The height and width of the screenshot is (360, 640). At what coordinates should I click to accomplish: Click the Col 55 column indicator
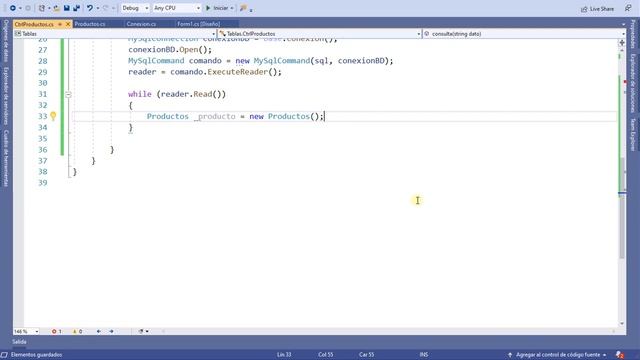(x=326, y=355)
